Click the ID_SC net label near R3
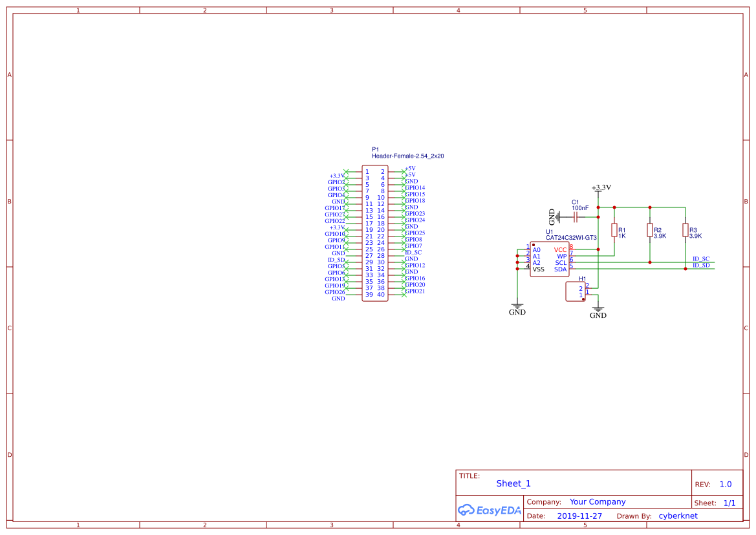Viewport: 756px width, 535px height. pyautogui.click(x=700, y=258)
